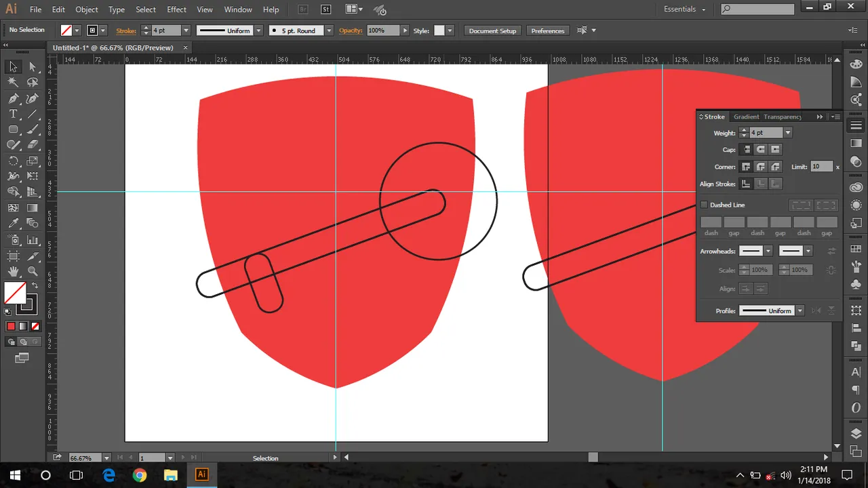Open Google Chrome from the taskbar
Viewport: 868px width, 488px height.
pos(140,474)
